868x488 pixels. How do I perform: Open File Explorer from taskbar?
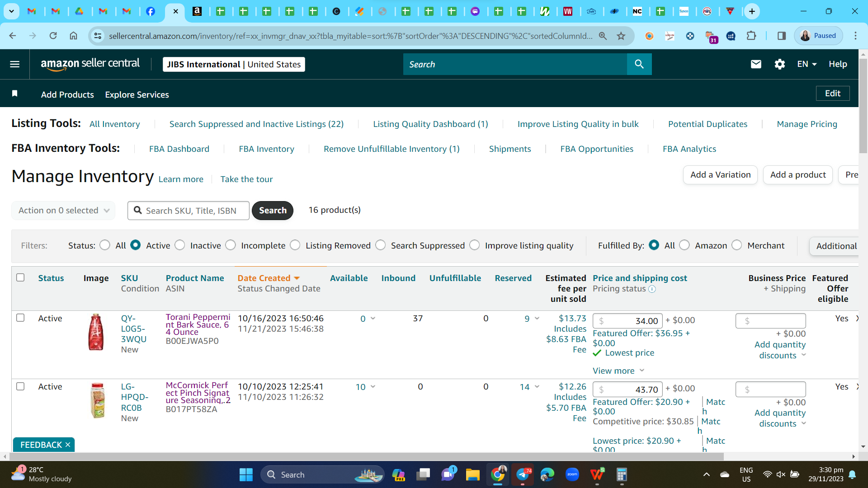[472, 475]
